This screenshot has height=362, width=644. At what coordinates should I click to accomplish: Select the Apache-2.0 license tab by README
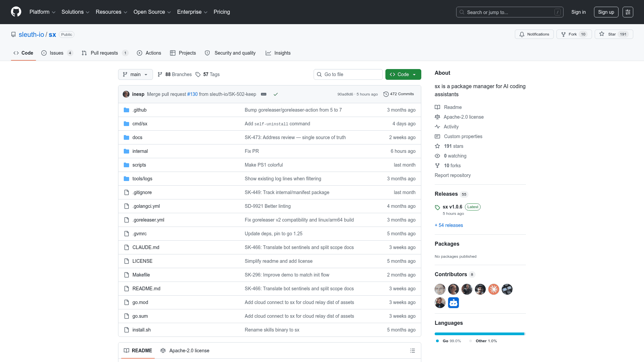(185, 351)
